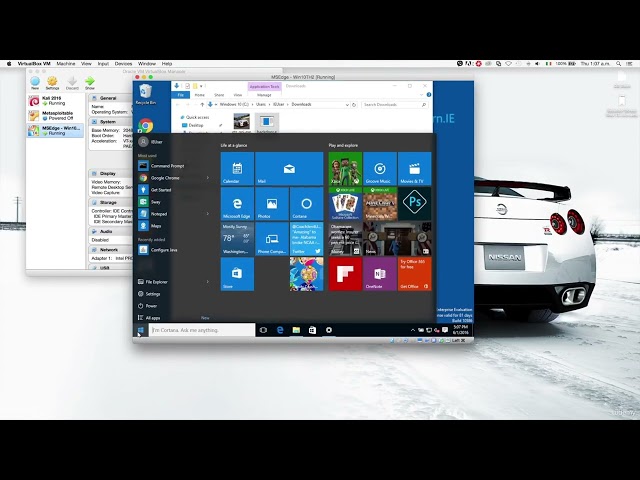Click the Search Downloads field

point(395,104)
